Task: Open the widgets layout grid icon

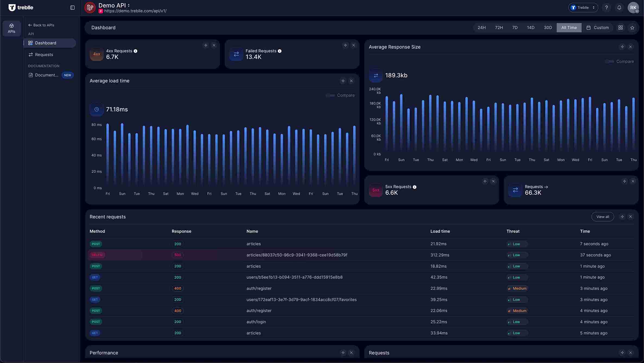Action: [x=621, y=27]
